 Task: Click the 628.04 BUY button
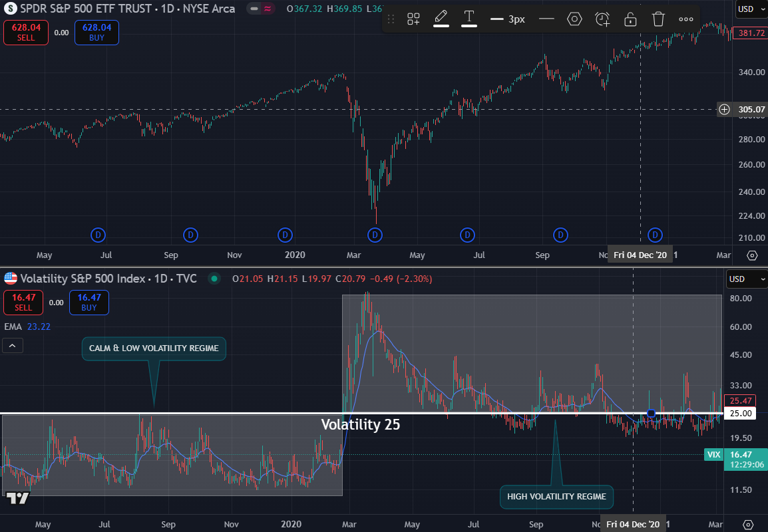point(96,33)
